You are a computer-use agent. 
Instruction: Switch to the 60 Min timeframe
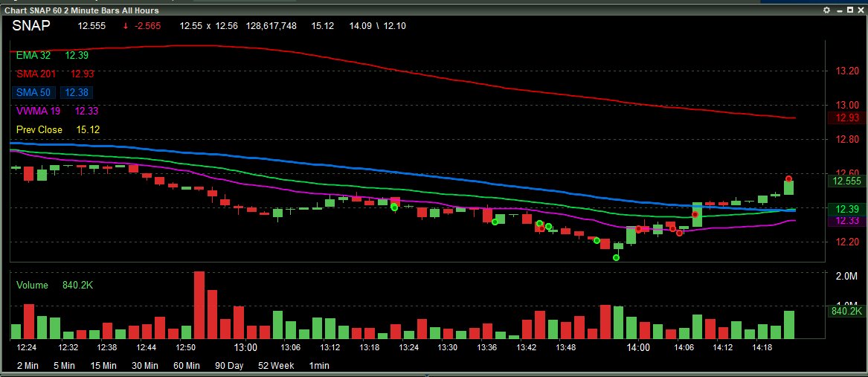click(186, 365)
